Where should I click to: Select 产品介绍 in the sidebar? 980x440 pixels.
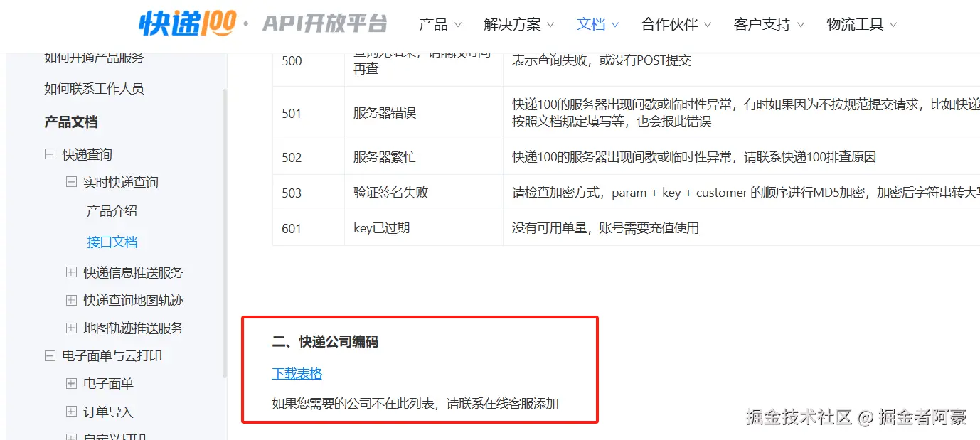coord(112,210)
